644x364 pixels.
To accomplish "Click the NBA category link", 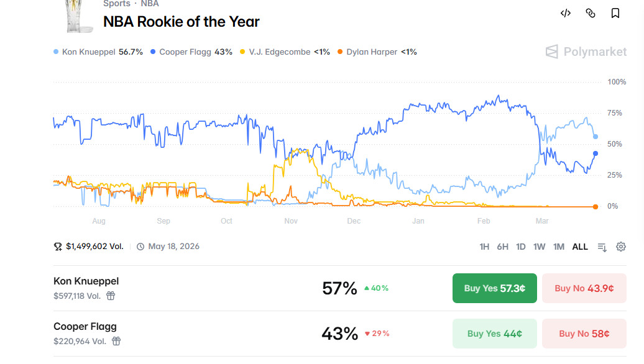I will pyautogui.click(x=149, y=4).
